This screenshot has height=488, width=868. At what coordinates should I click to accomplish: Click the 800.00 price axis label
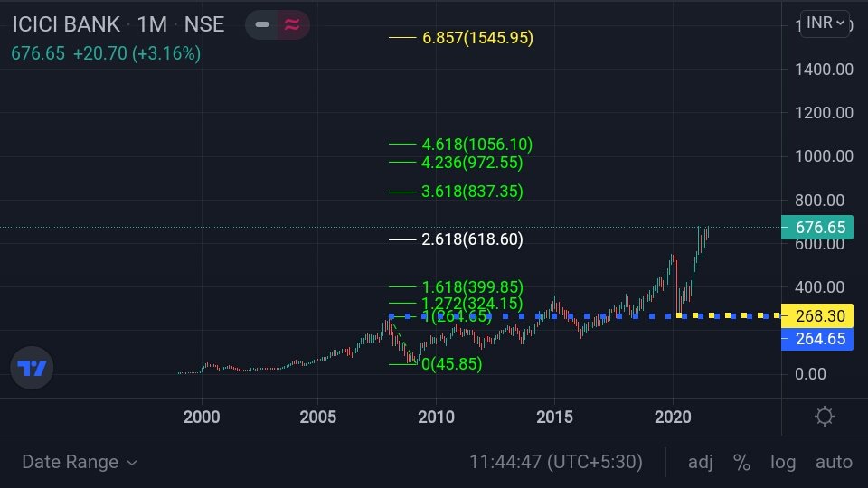(x=819, y=201)
